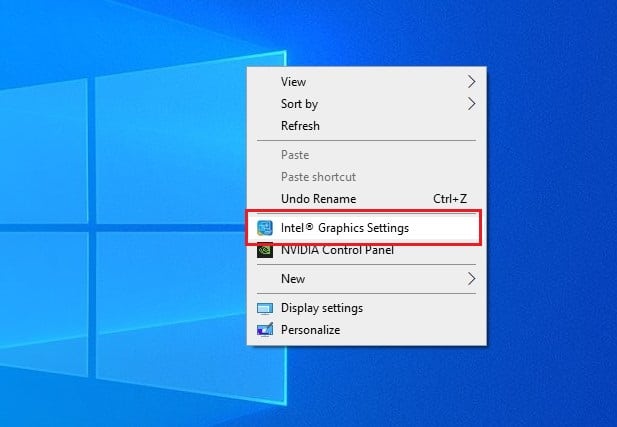Screen dimensions: 617x427
Task: Select Undo Rename in the menu
Action: 366,199
